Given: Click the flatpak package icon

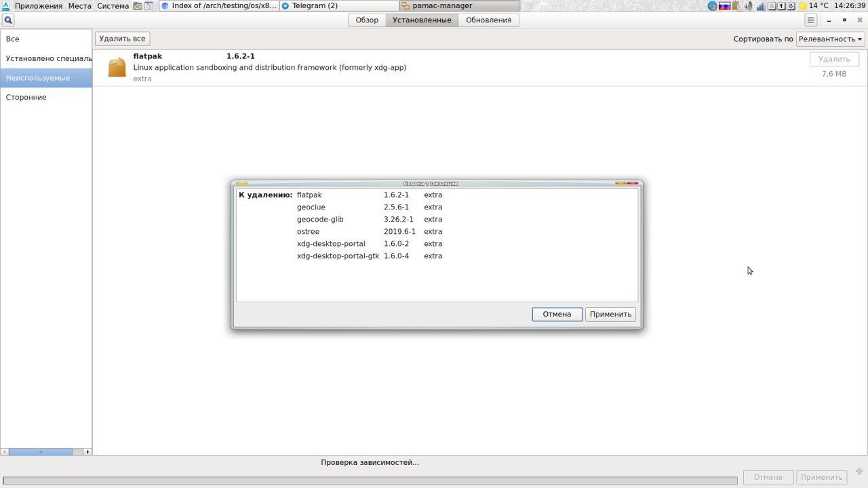Looking at the screenshot, I should point(117,67).
